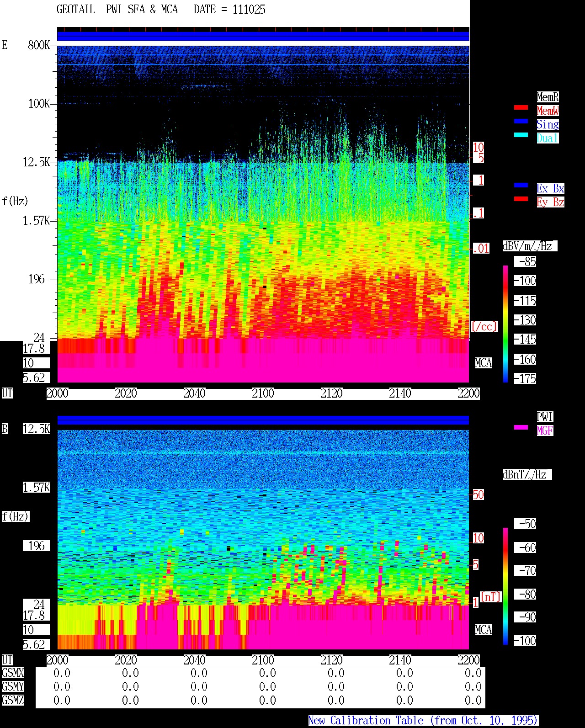Click the 2100 UT tick label of electric panel
The width and height of the screenshot is (585, 728).
pos(263,393)
